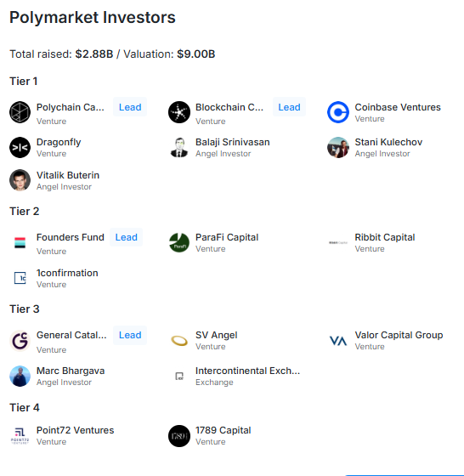Open the Polychain Ca... investor link
Viewport: 464px width, 476px height.
tap(70, 107)
